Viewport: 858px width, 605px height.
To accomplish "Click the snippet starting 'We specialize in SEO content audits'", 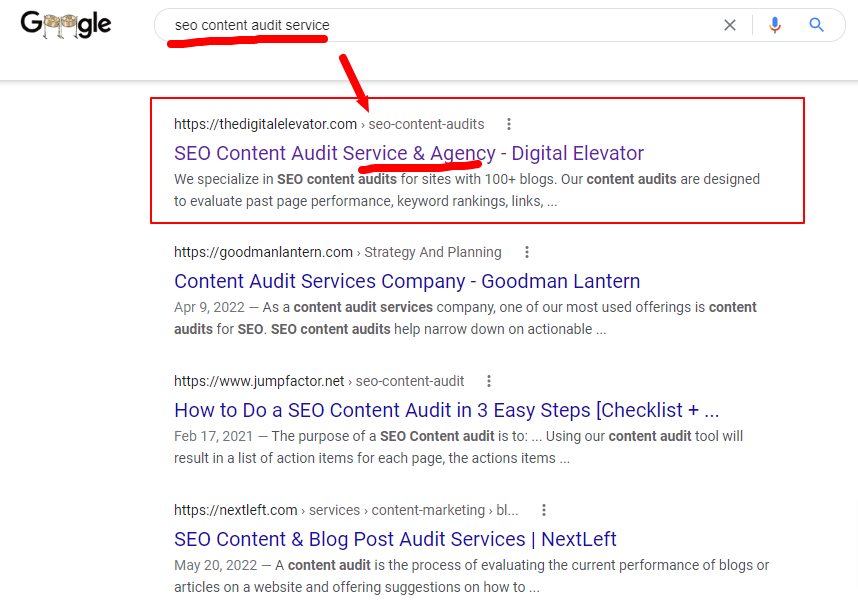I will [x=467, y=190].
